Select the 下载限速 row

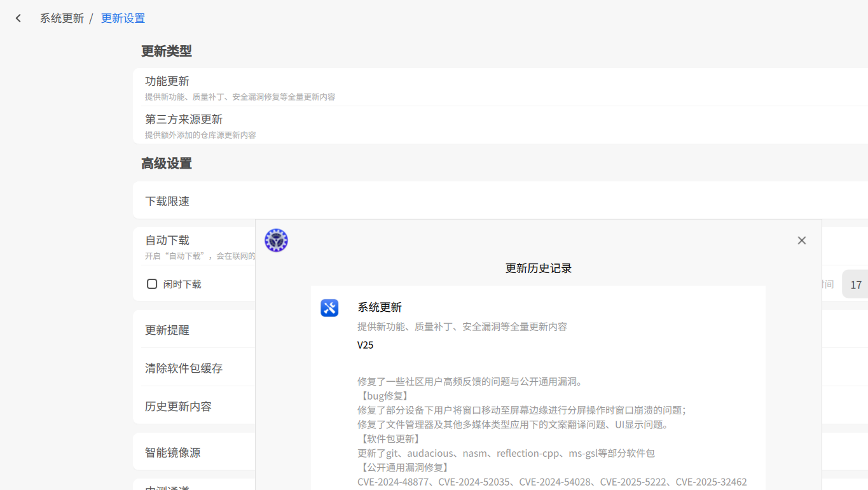(x=500, y=200)
